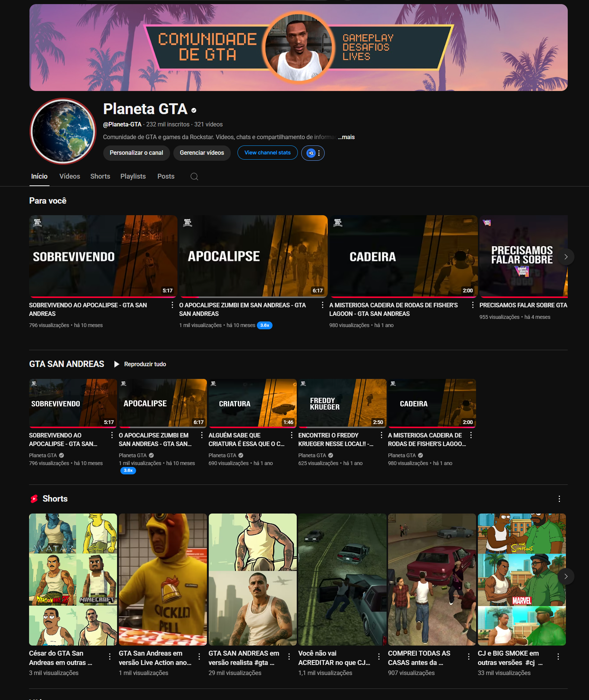589x700 pixels.
Task: Open the gray car street short thumbnail
Action: coord(342,580)
